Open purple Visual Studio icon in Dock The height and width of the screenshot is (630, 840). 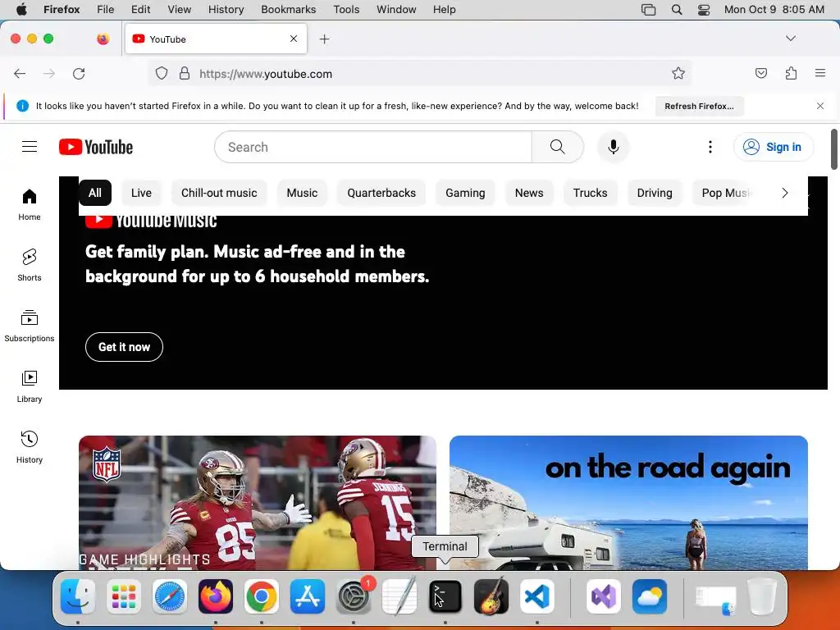(604, 596)
